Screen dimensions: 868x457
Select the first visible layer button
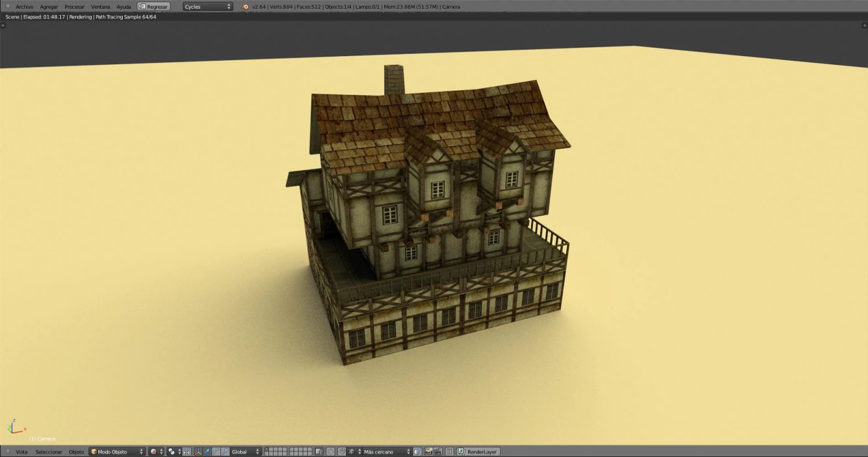pos(267,449)
